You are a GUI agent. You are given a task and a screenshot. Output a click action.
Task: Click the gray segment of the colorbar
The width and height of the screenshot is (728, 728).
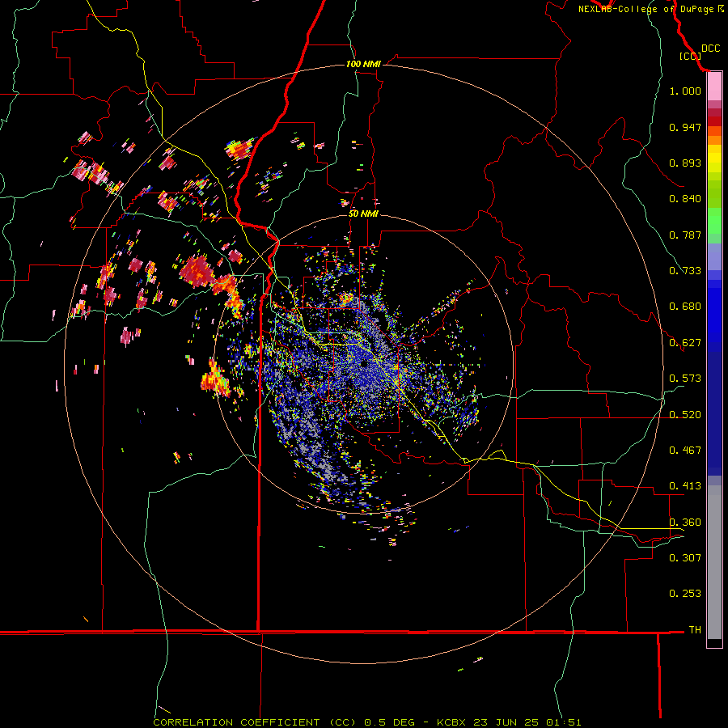pyautogui.click(x=714, y=562)
